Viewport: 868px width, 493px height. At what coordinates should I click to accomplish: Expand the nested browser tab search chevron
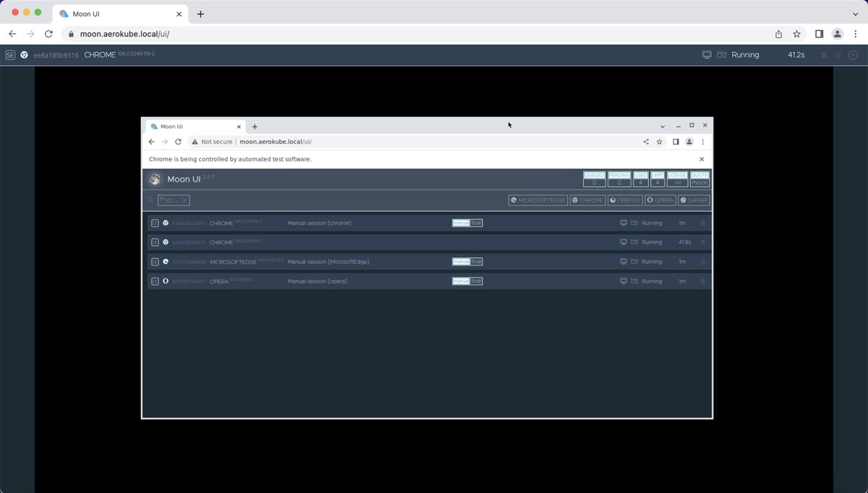pyautogui.click(x=663, y=127)
